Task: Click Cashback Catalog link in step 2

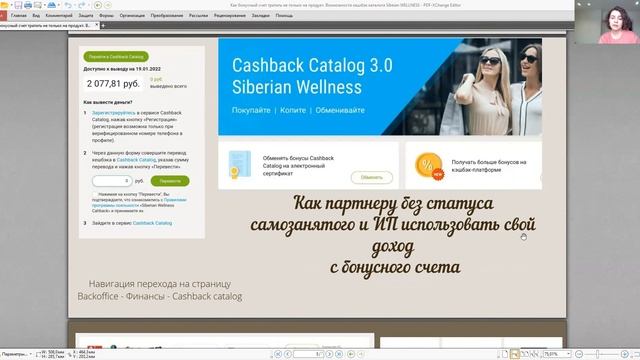Action: (136, 160)
